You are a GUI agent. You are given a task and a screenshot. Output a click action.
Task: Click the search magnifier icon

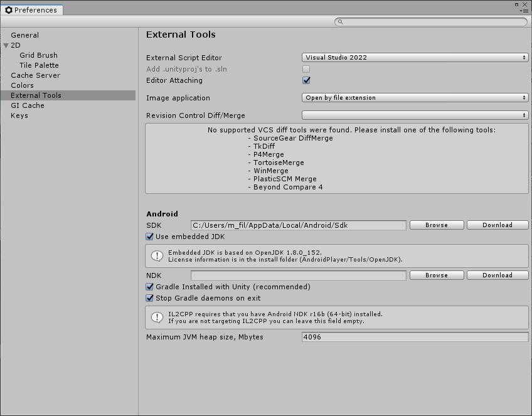point(341,22)
